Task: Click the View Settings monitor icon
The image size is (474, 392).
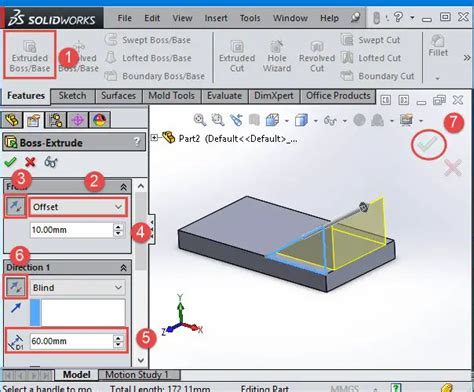Action: 406,120
